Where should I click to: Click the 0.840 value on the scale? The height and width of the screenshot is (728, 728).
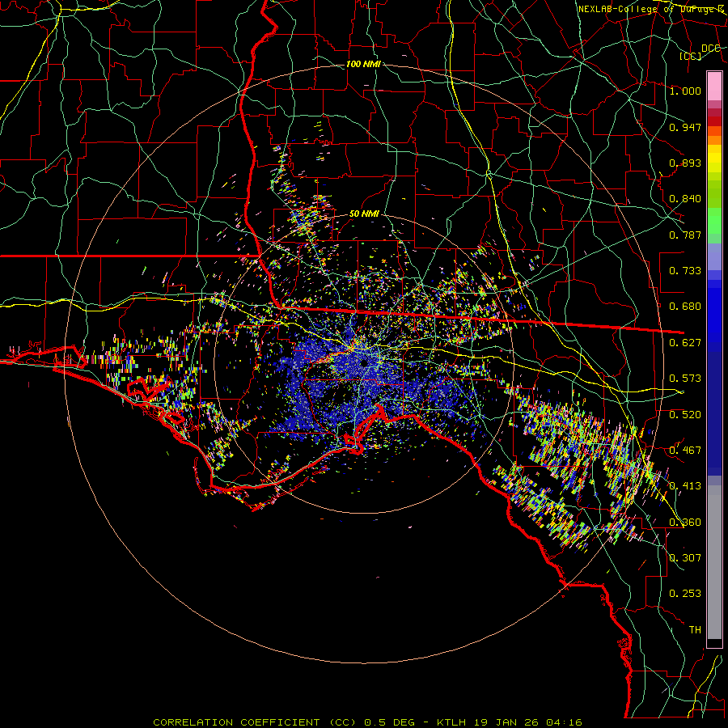click(685, 199)
